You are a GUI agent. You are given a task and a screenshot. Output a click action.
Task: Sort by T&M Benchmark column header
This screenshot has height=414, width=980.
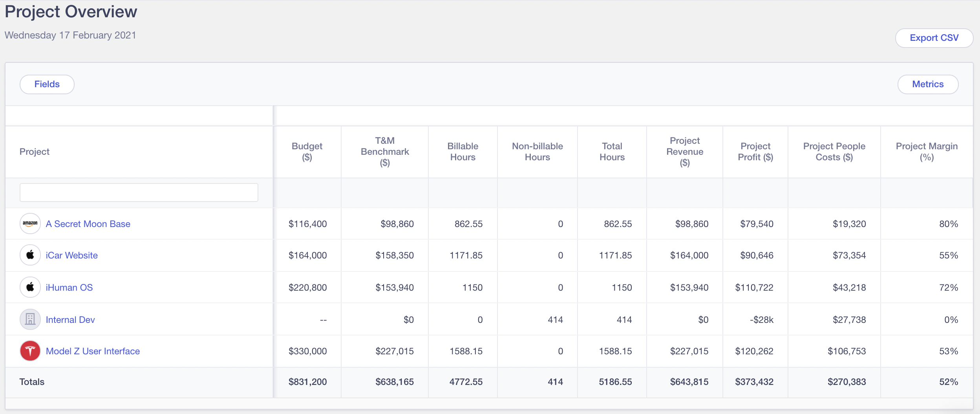click(x=385, y=152)
